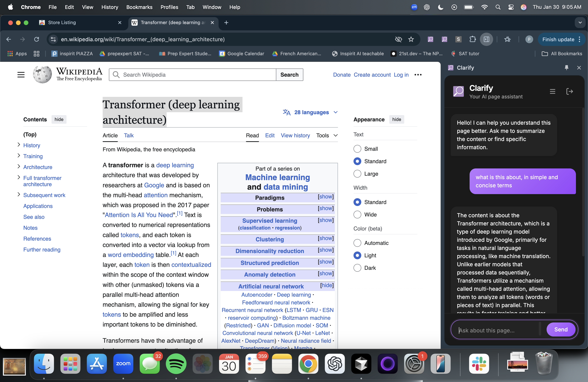Open the Chrome extensions puzzle icon
588x382 pixels.
[x=472, y=39]
